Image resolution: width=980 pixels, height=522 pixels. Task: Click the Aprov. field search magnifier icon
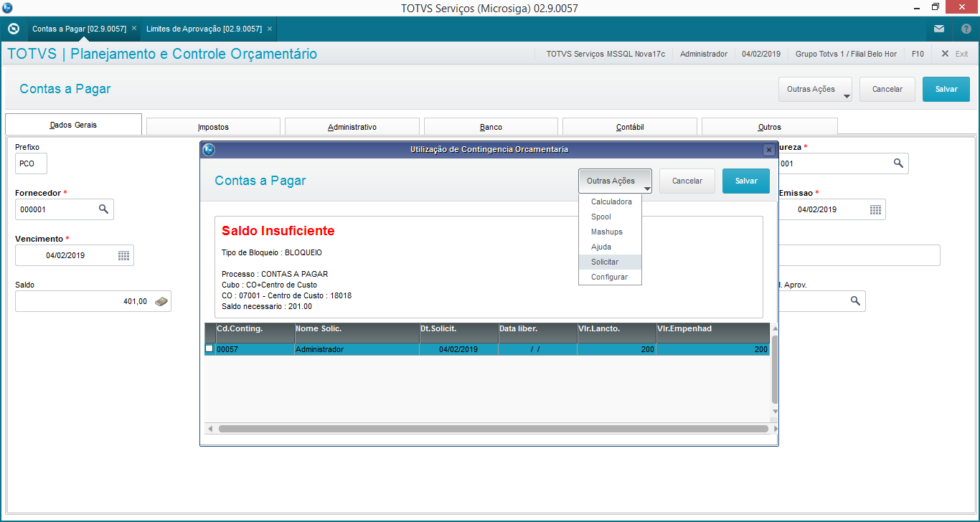tap(855, 301)
